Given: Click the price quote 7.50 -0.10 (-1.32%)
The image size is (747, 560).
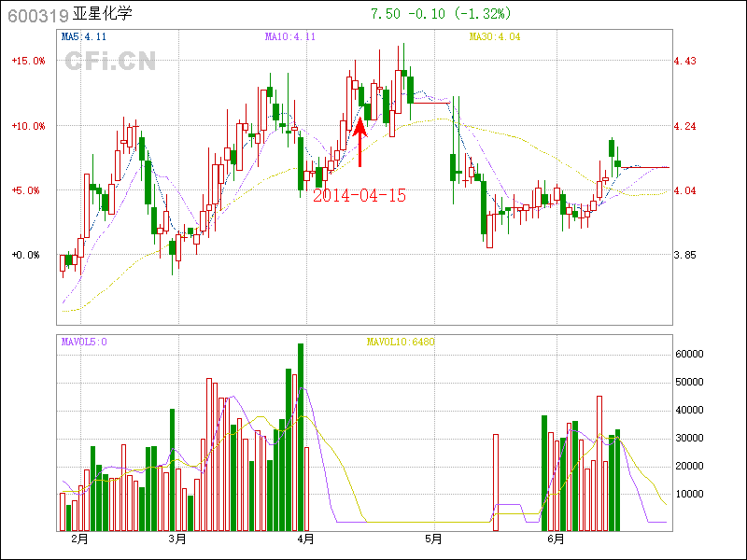Looking at the screenshot, I should tap(441, 13).
